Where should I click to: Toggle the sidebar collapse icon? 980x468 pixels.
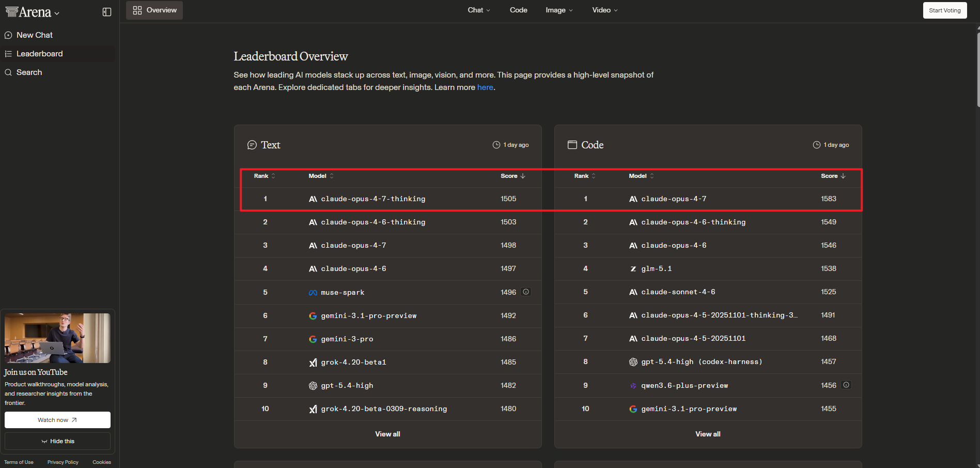click(107, 12)
